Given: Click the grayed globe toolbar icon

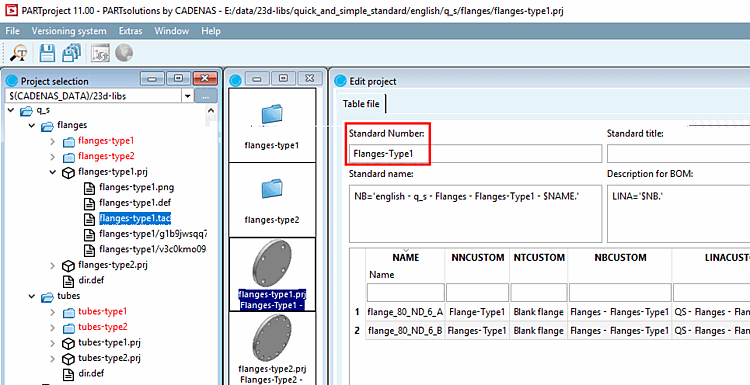Looking at the screenshot, I should point(124,53).
